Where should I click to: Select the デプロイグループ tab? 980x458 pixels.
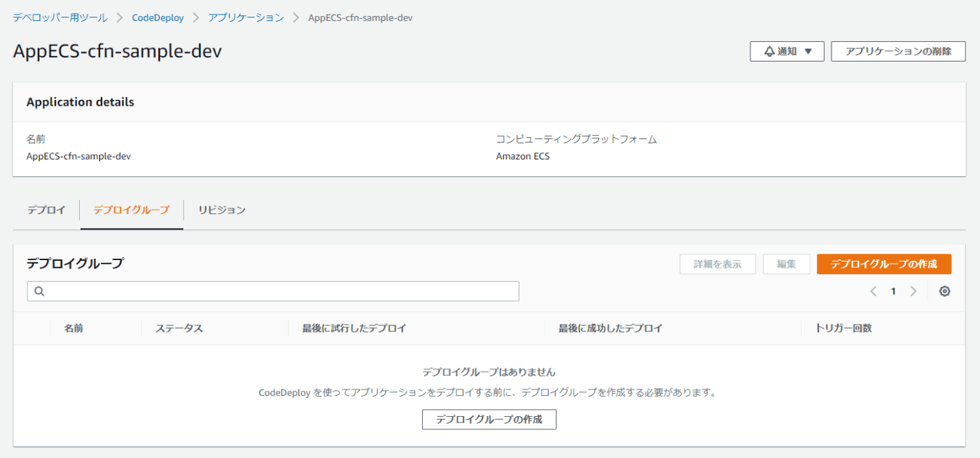click(131, 210)
